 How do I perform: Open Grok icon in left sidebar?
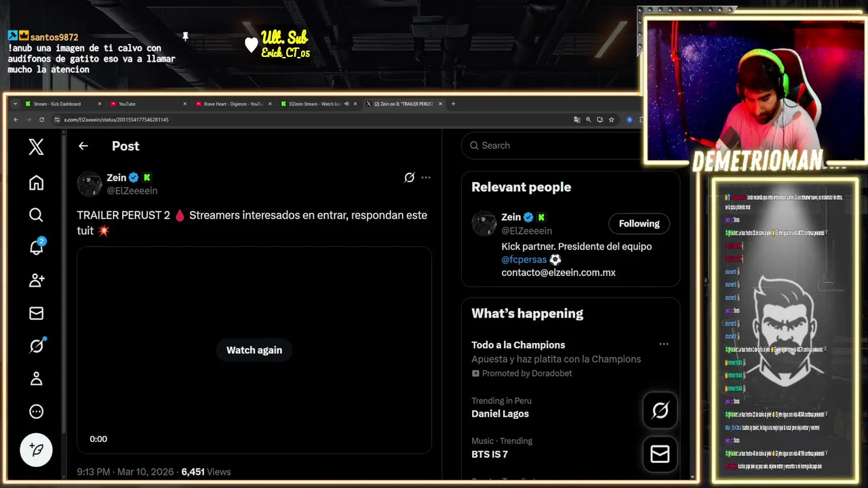(x=37, y=345)
